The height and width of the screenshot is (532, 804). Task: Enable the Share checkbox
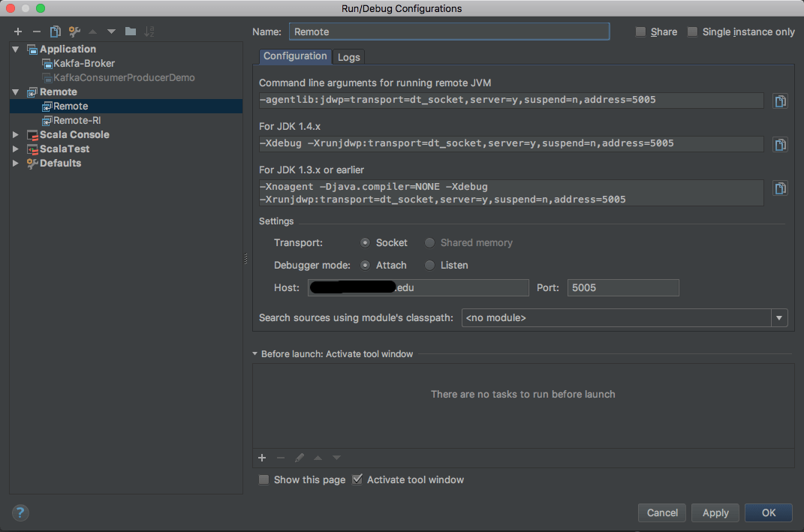click(643, 32)
